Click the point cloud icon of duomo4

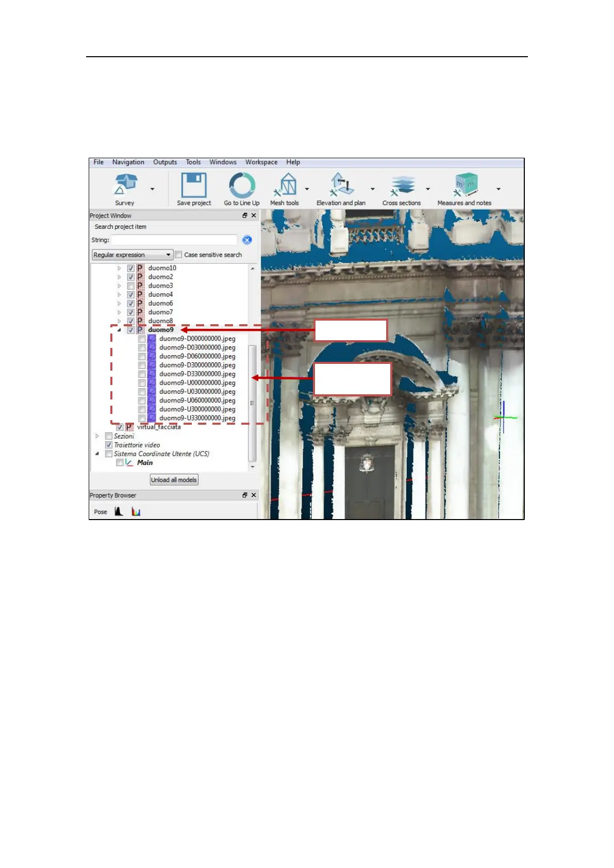click(140, 294)
